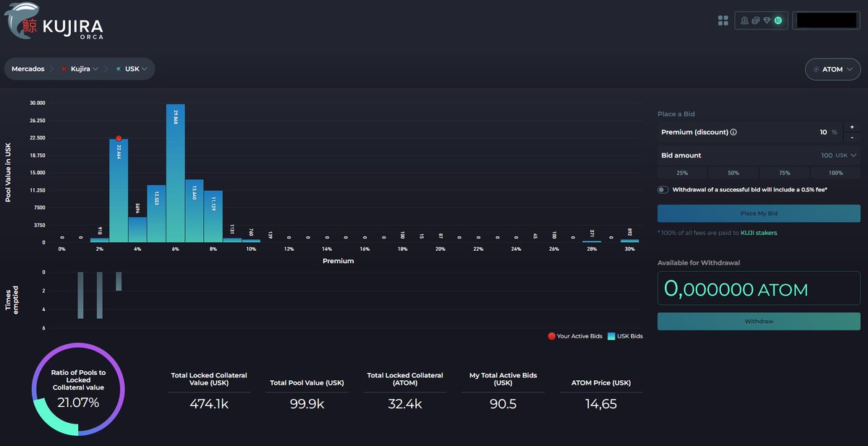Click the red Your Active Bids legend dot
Screen dimensions: 868x446
coord(550,336)
